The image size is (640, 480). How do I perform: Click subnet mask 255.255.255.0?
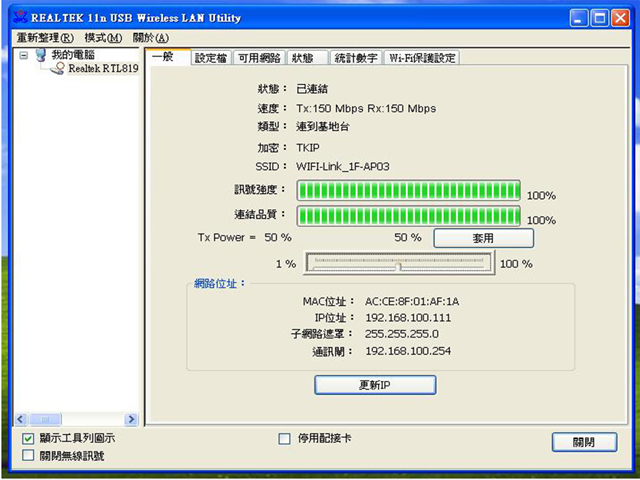pos(402,334)
